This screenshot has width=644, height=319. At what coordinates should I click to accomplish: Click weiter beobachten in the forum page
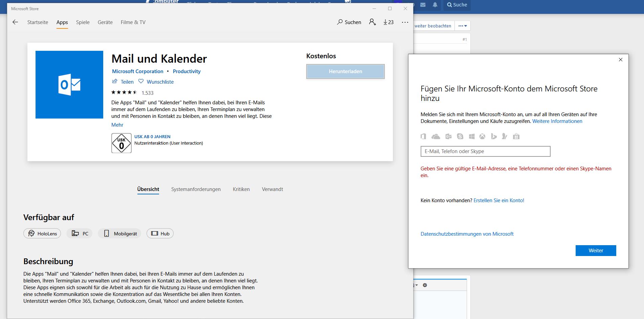click(433, 26)
